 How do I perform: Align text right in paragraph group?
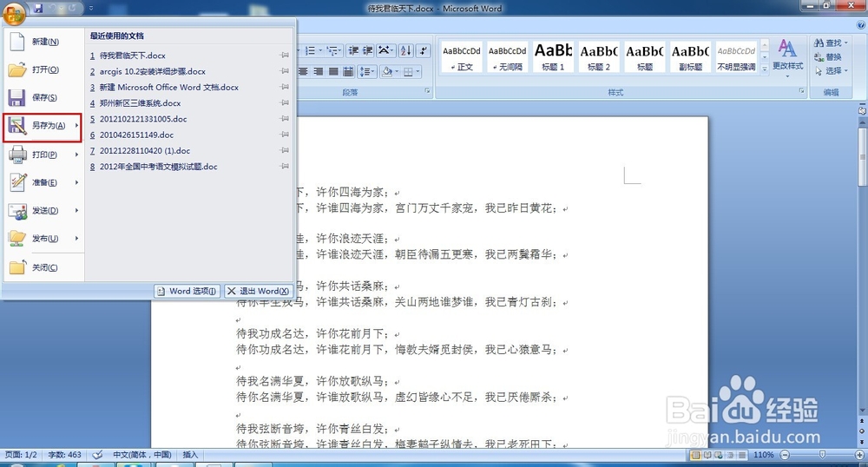[319, 71]
